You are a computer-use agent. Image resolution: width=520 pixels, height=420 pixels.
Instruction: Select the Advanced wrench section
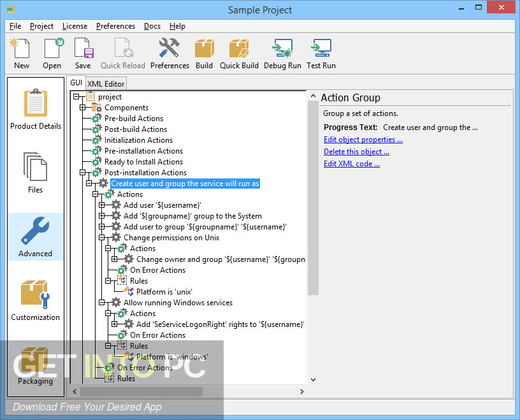tap(36, 237)
